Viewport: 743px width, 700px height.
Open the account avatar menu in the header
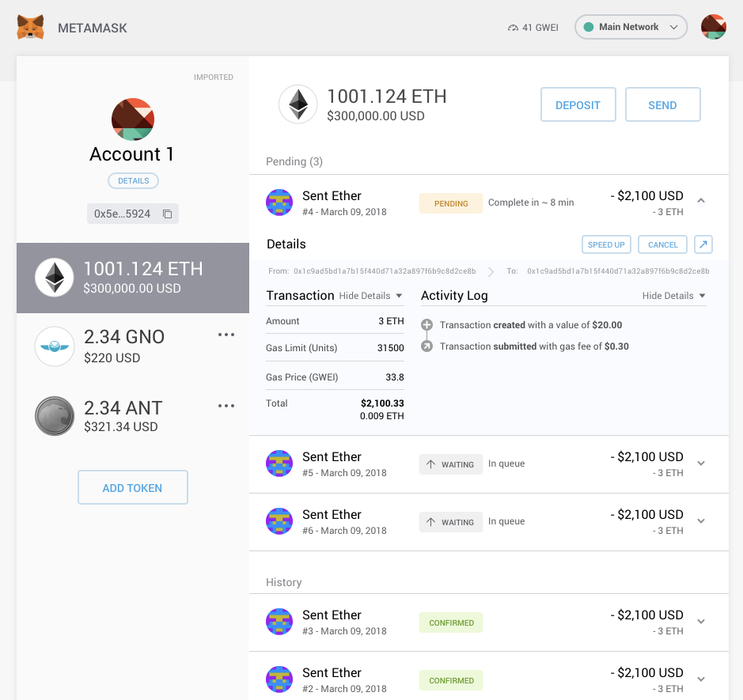[713, 27]
